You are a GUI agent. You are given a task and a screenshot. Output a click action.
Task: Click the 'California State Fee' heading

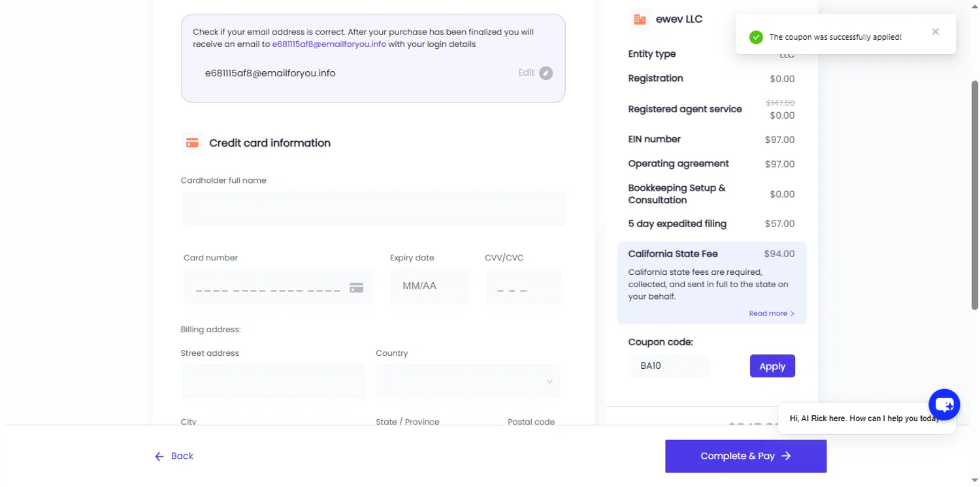(673, 254)
